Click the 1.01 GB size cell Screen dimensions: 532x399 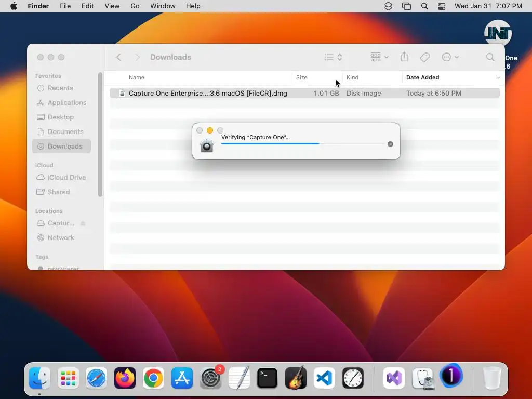pyautogui.click(x=326, y=93)
